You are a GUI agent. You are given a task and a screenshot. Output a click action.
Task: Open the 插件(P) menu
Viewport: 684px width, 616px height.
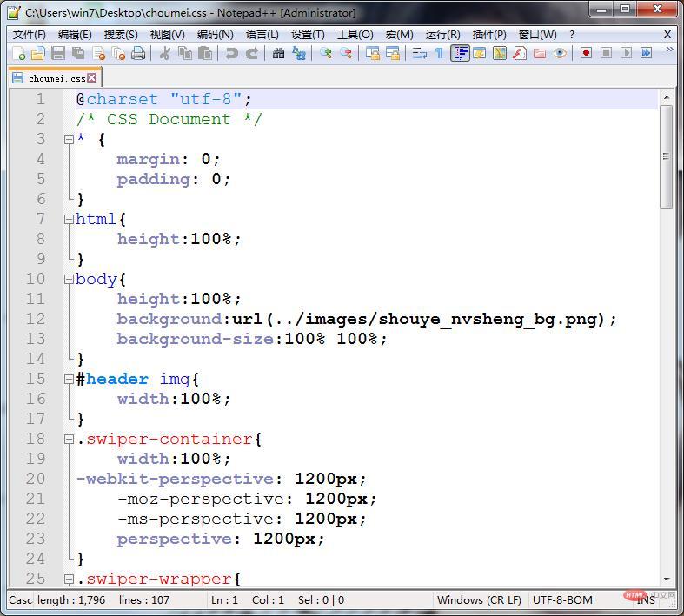click(x=489, y=35)
